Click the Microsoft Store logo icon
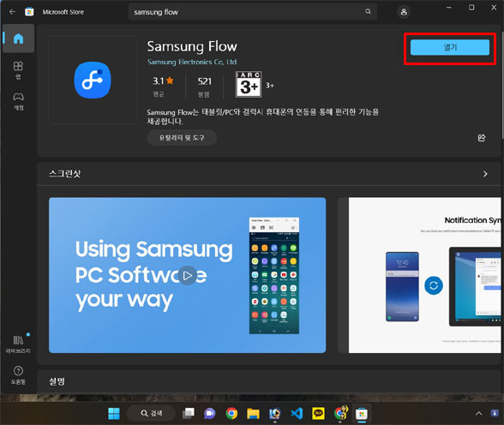The image size is (504, 425). [x=29, y=12]
